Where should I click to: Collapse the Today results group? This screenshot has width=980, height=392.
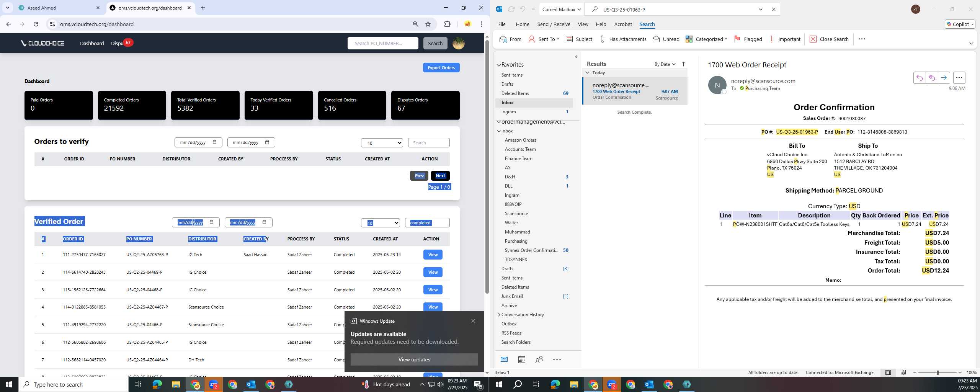coord(587,73)
